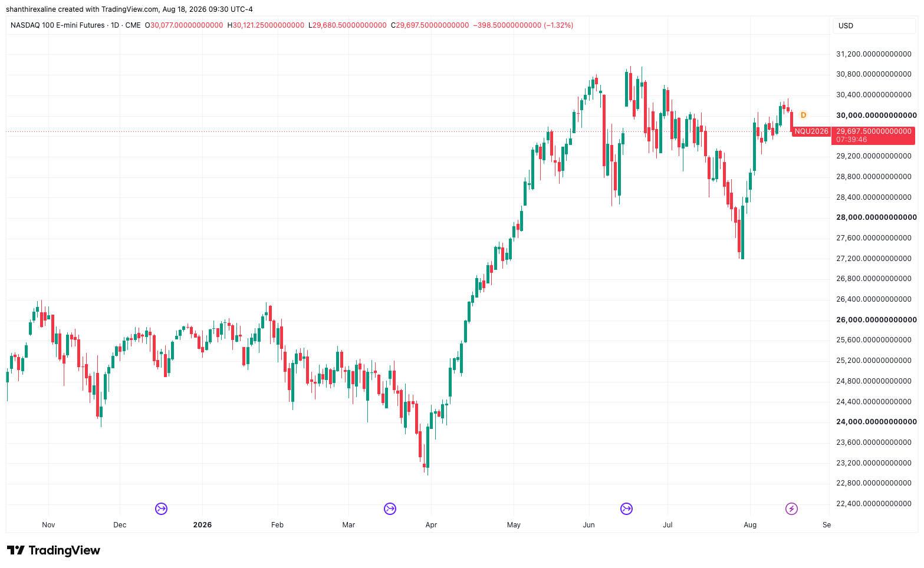Click the 22,400 price axis label
Image resolution: width=924 pixels, height=568 pixels.
874,504
